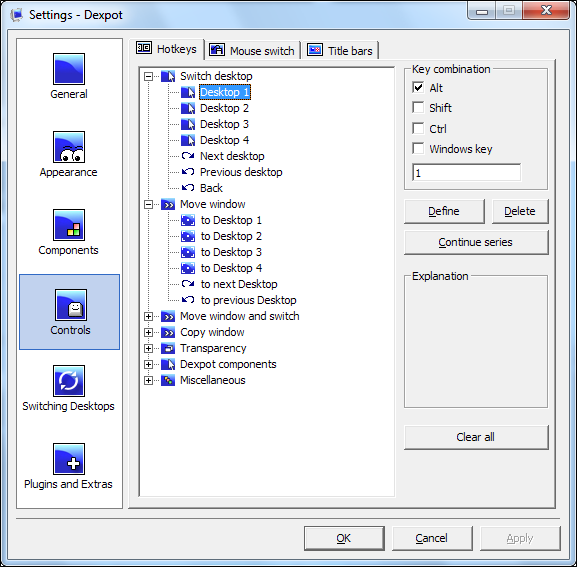The height and width of the screenshot is (567, 577).
Task: Expand the Miscellaneous tree node
Action: pos(148,380)
